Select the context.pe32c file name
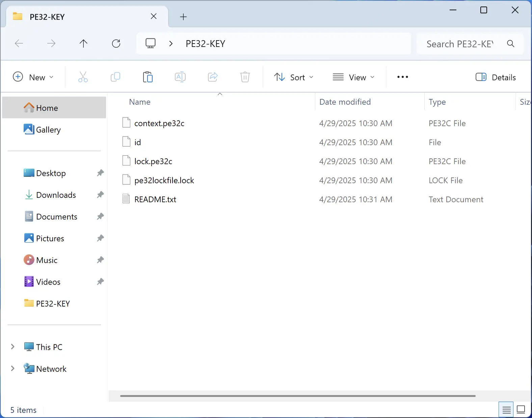Viewport: 532px width, 418px height. point(159,123)
